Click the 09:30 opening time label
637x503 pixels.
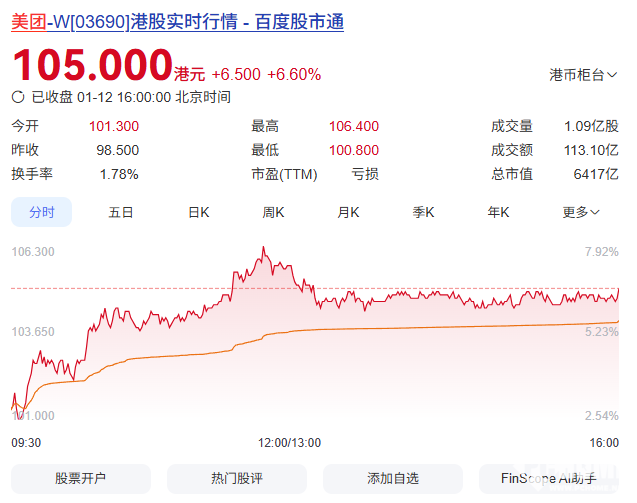pos(26,442)
